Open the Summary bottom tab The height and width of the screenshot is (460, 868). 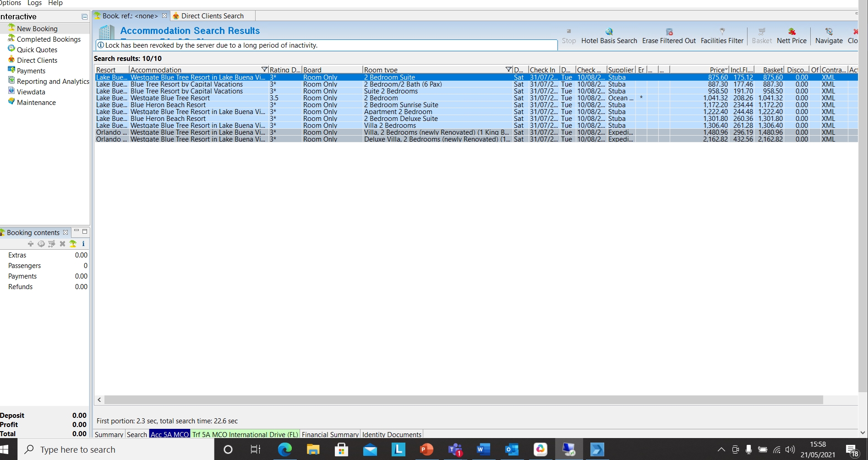(x=109, y=434)
